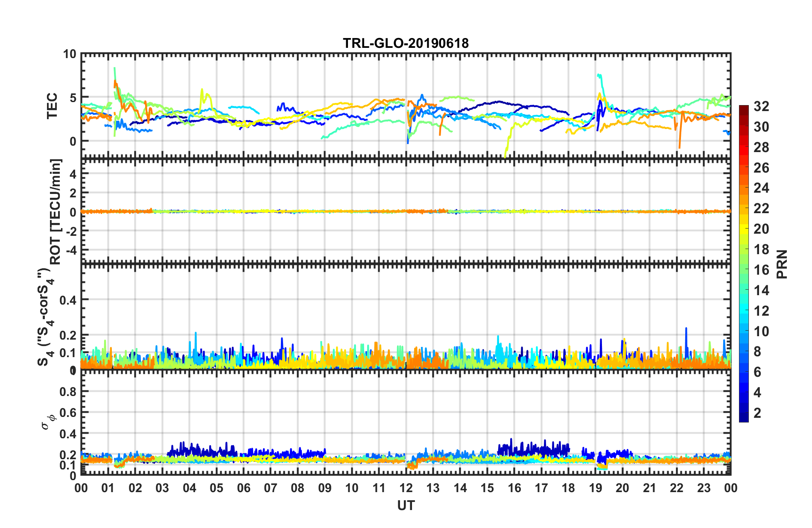
Task: Click the TEC y-axis label
Action: 52,106
